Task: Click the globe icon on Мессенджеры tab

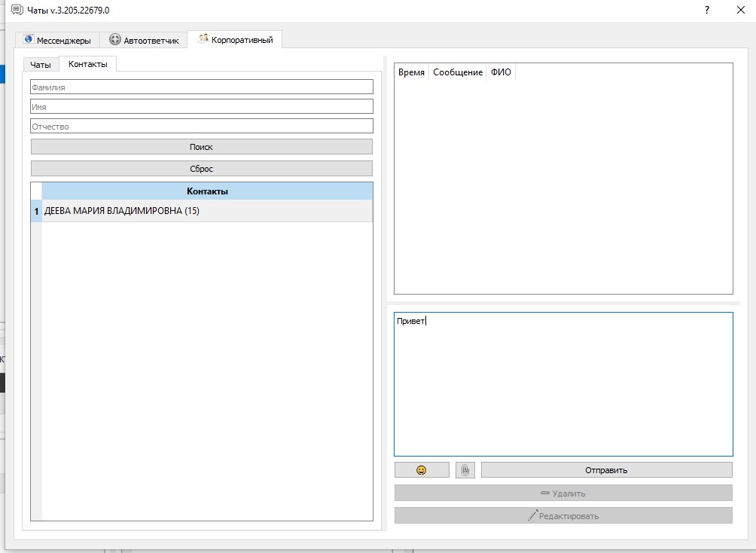Action: 29,40
